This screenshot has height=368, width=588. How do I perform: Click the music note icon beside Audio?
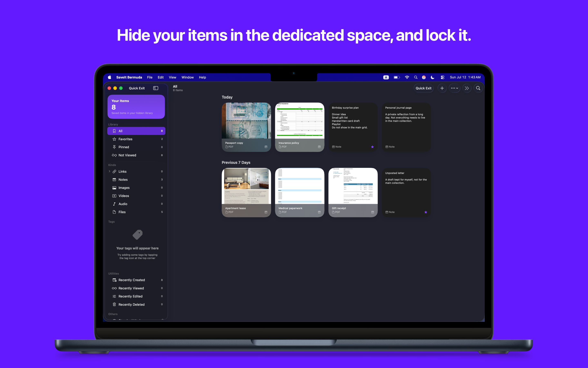pos(114,204)
